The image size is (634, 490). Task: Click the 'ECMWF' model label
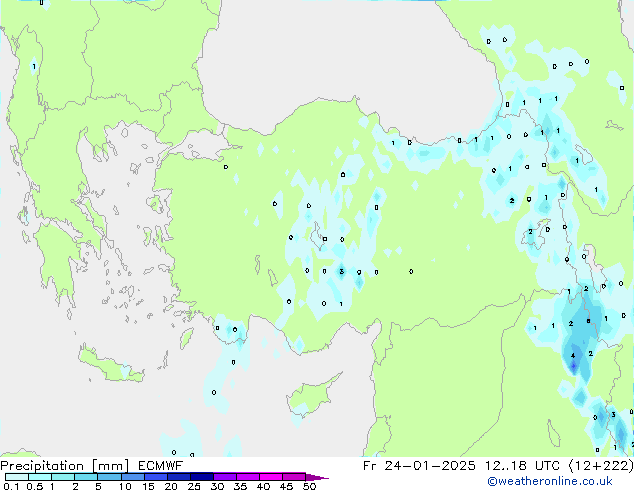click(161, 466)
